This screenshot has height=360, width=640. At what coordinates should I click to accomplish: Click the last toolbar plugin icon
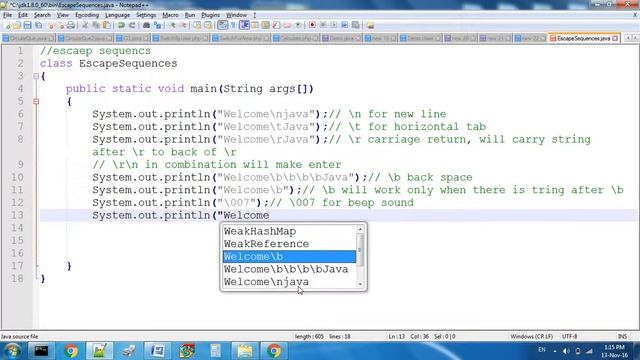coord(370,25)
